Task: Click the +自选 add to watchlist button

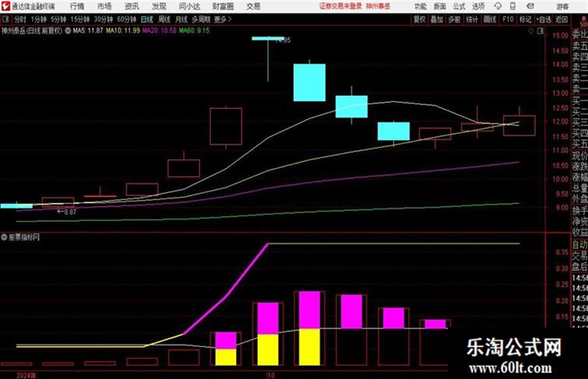Action: tap(543, 19)
